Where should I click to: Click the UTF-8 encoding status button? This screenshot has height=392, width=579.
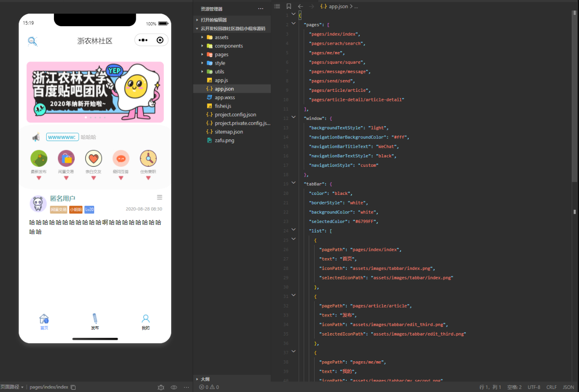(x=534, y=387)
